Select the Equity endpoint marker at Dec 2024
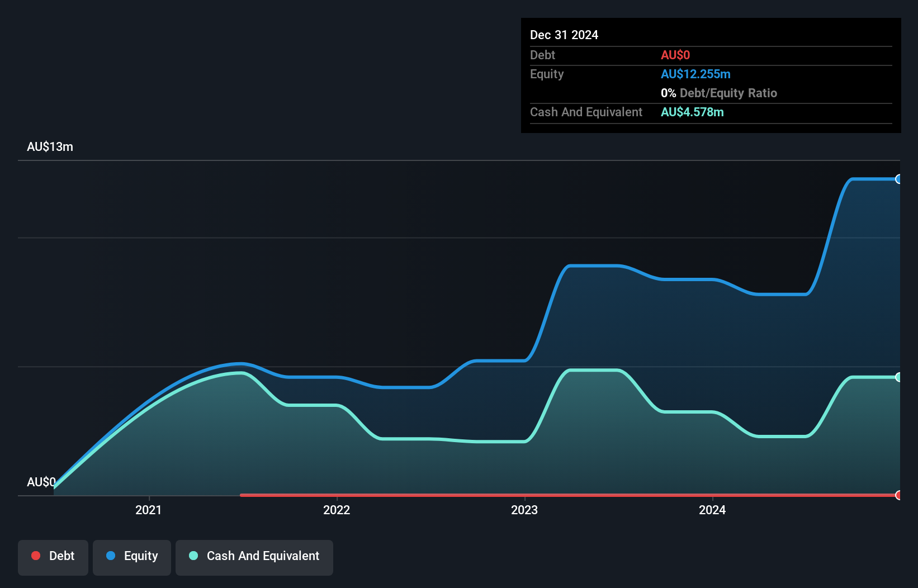918x588 pixels. [898, 179]
